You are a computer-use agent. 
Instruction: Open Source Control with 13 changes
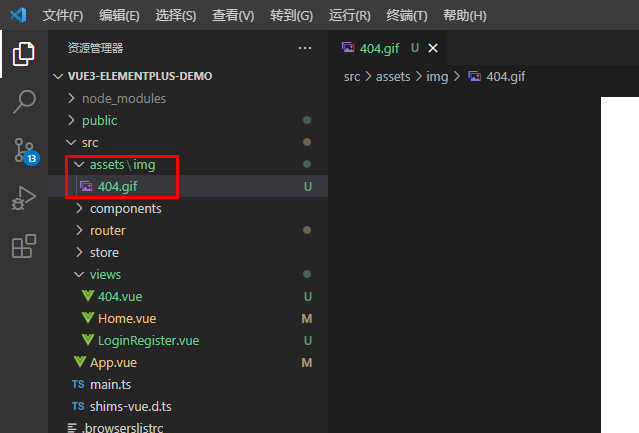[x=25, y=151]
